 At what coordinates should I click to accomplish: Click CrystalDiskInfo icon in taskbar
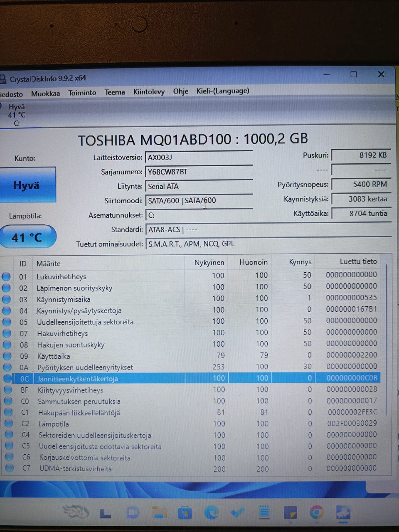[x=343, y=512]
